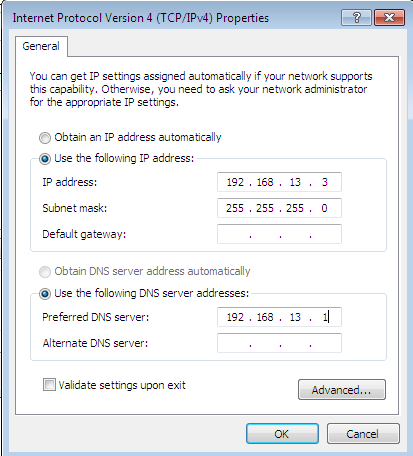Image resolution: width=413 pixels, height=456 pixels.
Task: Click the Subnet mask first octet 255
Action: (x=235, y=208)
